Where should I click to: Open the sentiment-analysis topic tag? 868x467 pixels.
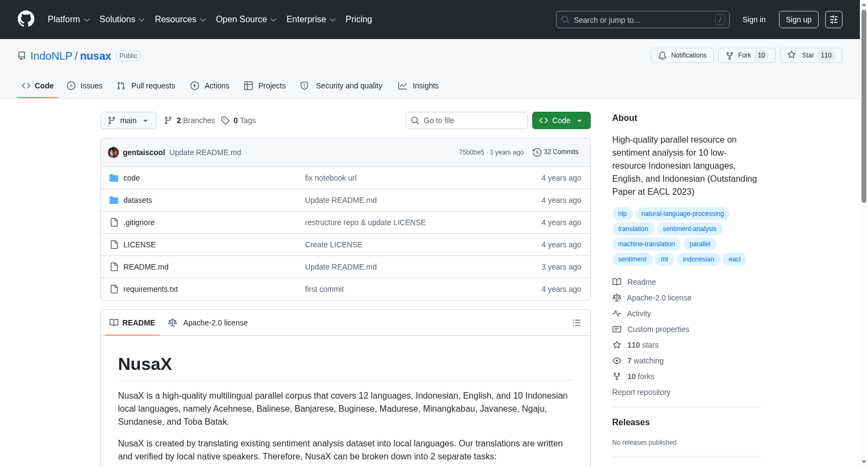pyautogui.click(x=690, y=229)
